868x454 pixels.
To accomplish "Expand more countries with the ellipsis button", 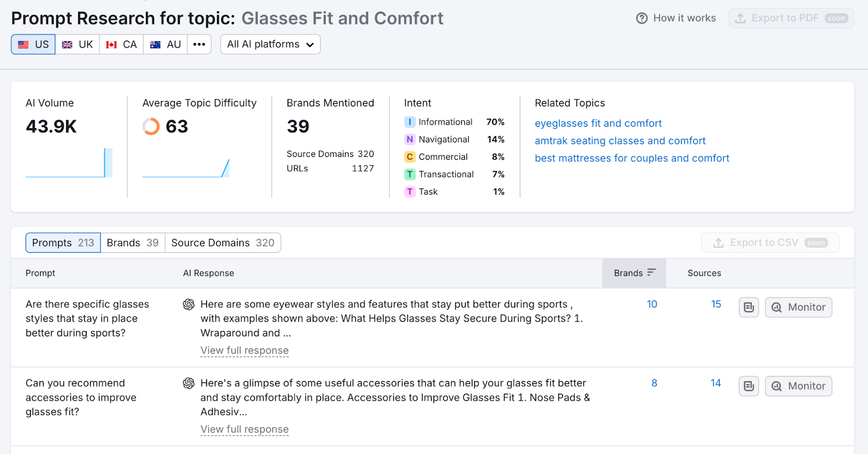I will 199,45.
